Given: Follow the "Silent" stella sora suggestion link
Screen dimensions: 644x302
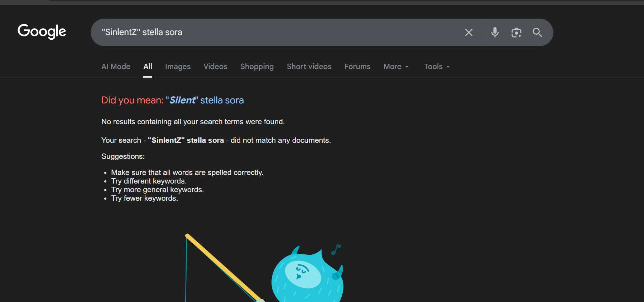Looking at the screenshot, I should pos(205,100).
